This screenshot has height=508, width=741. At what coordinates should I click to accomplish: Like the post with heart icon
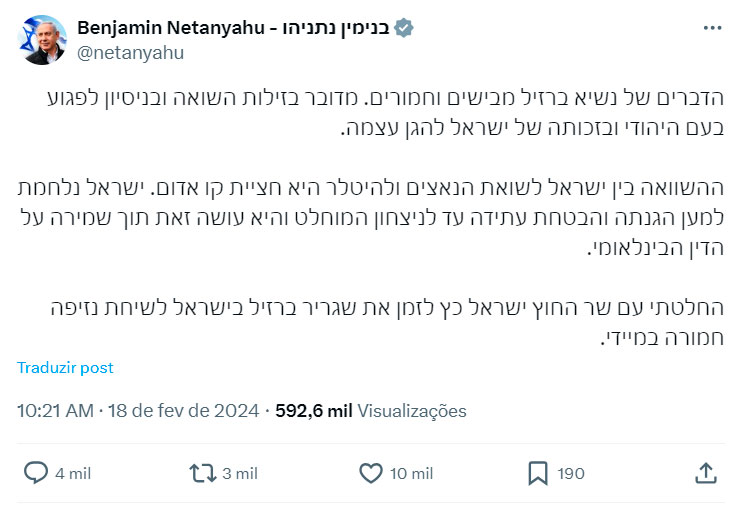point(370,472)
